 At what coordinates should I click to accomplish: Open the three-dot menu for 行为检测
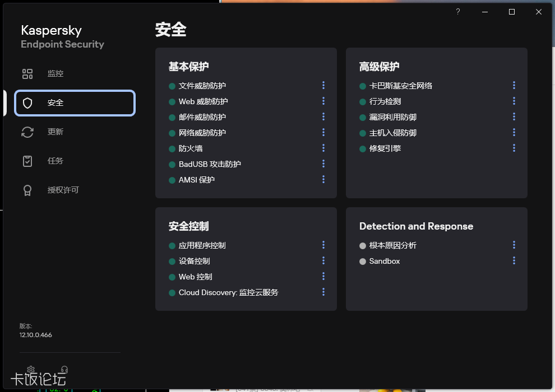pos(514,101)
